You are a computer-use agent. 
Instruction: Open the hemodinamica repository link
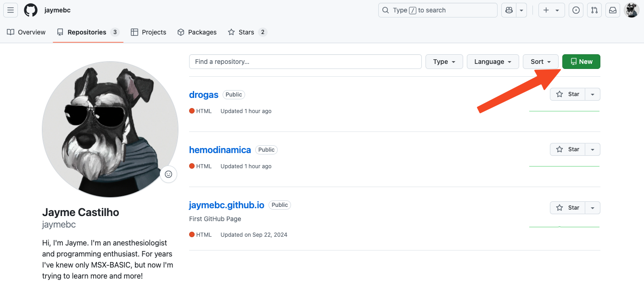point(220,150)
